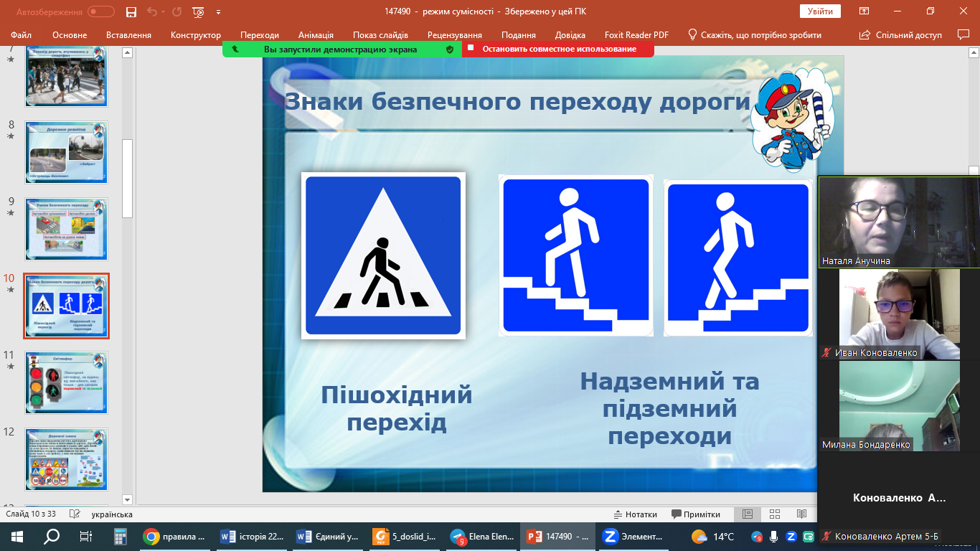The image size is (980, 551).
Task: Open the Файл menu
Action: (22, 35)
